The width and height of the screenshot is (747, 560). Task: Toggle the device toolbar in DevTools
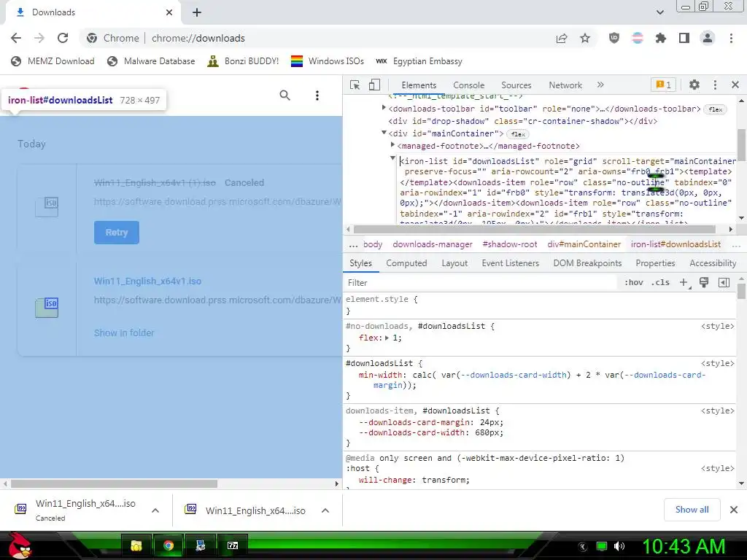[374, 85]
